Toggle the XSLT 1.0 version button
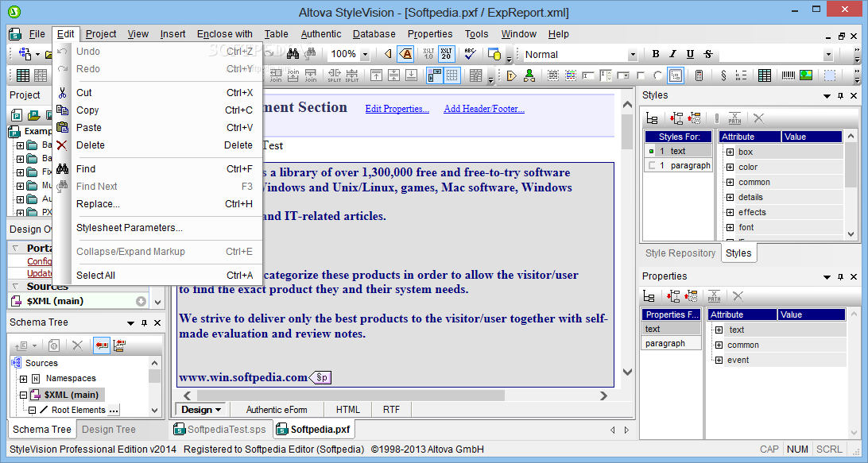 [428, 54]
